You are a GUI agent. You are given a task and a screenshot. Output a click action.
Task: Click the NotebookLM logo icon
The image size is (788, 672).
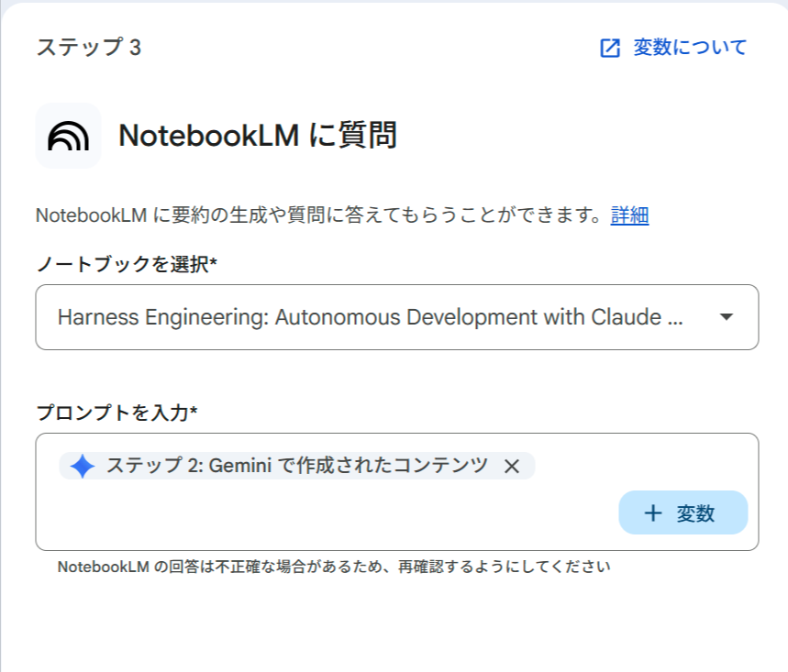point(69,136)
